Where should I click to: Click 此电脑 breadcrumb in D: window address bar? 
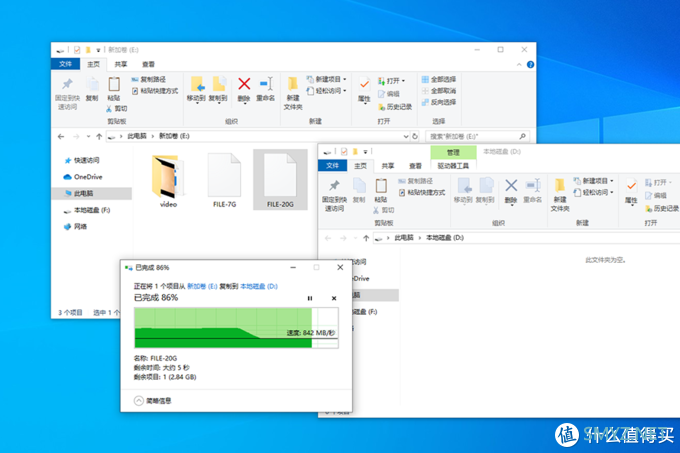404,238
